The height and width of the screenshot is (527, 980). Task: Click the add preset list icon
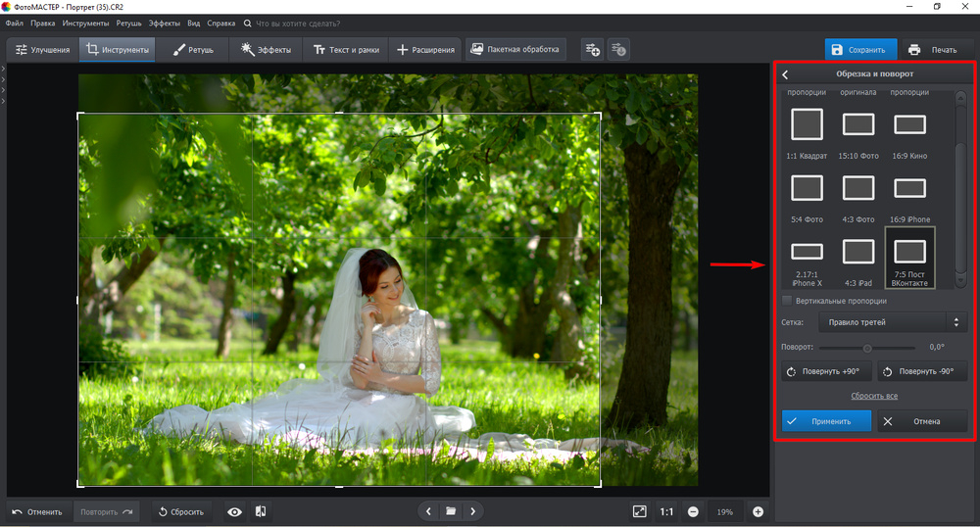pyautogui.click(x=592, y=49)
